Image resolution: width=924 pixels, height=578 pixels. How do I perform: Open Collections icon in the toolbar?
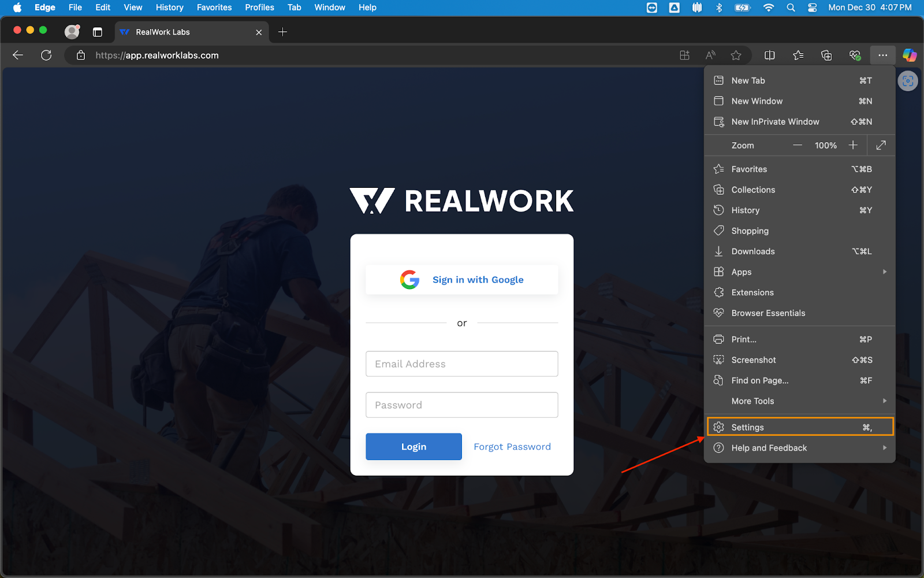[x=826, y=55]
